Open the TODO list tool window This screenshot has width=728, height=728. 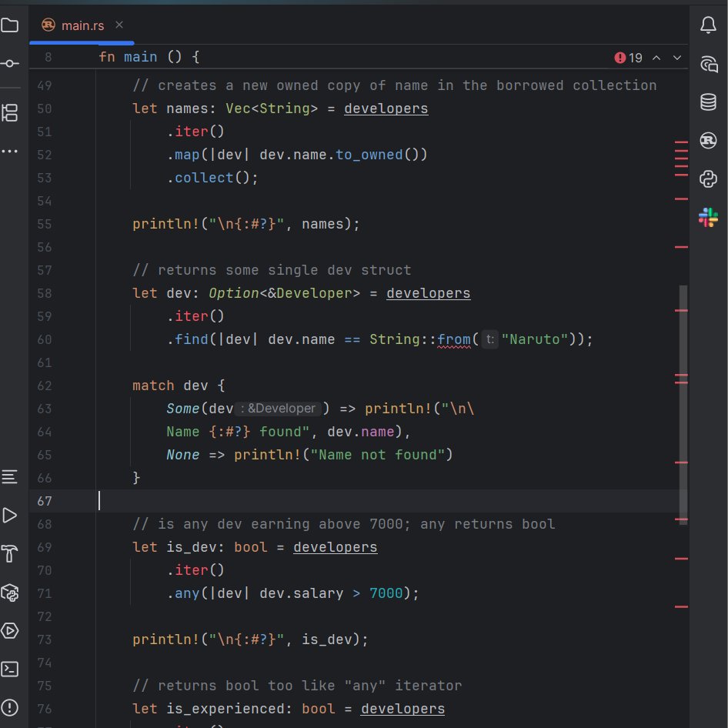coord(10,477)
